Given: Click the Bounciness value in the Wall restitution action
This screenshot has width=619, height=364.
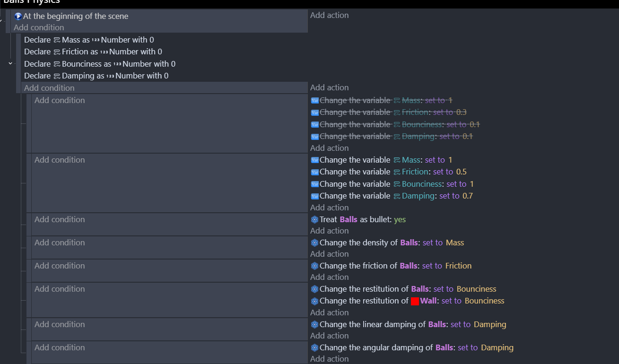Looking at the screenshot, I should pos(484,301).
